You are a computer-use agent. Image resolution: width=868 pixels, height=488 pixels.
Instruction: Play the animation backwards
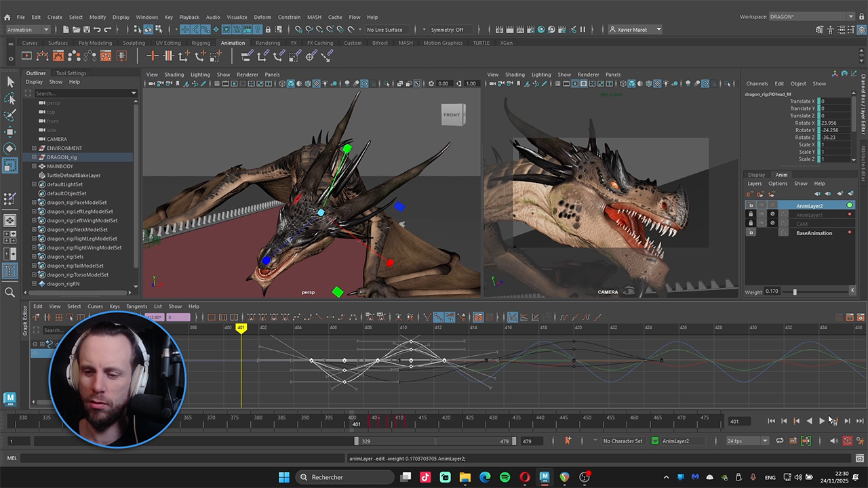pos(809,421)
